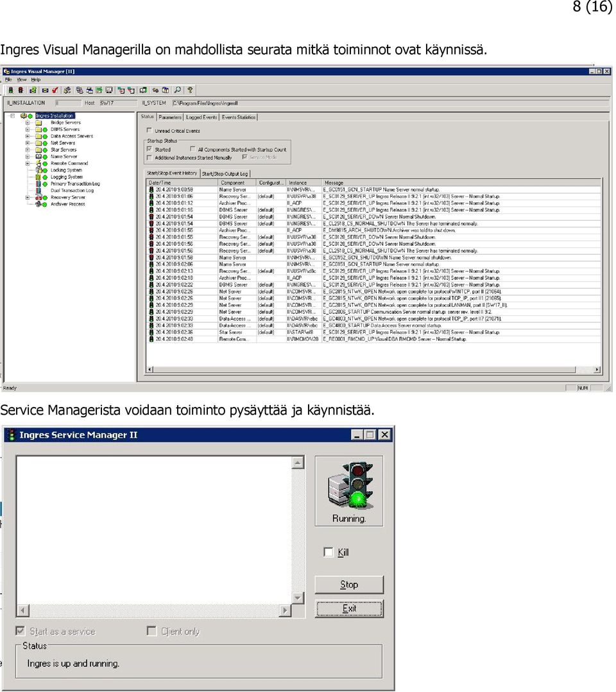Click the Data Access Servers folder icon
616x692 pixels.
tap(38, 136)
